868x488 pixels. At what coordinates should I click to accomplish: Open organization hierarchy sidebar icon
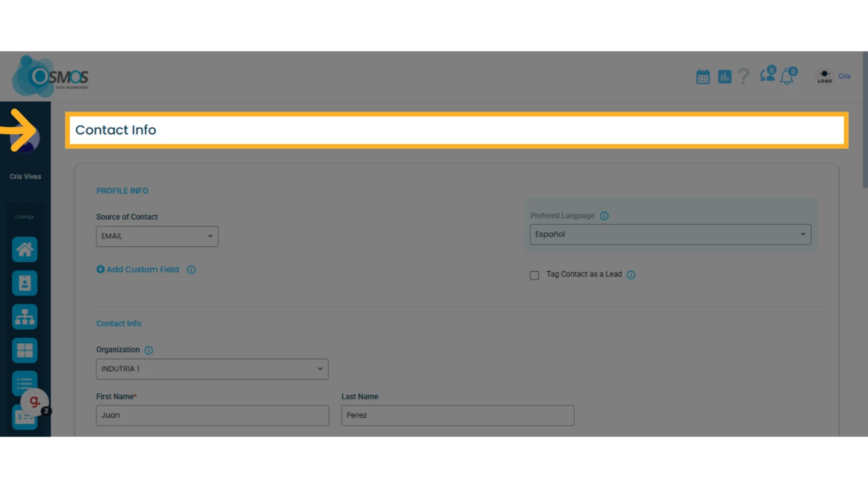(25, 317)
